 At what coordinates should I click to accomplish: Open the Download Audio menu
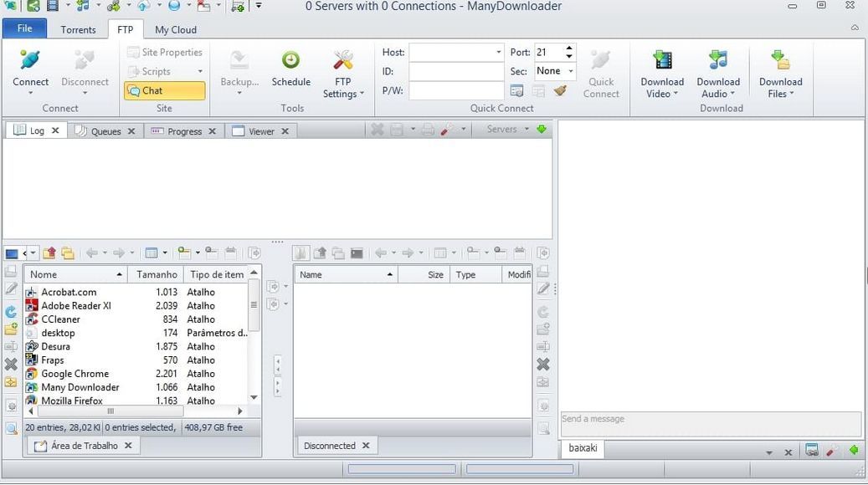click(x=718, y=74)
